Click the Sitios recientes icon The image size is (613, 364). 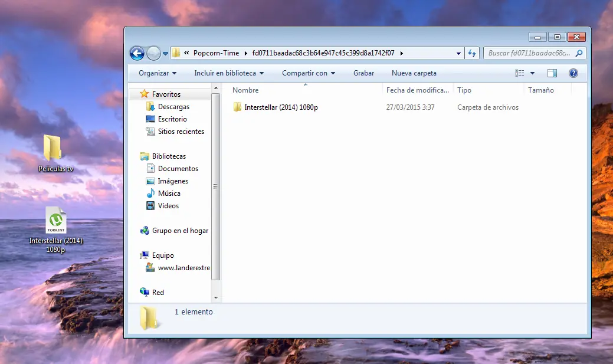(150, 132)
